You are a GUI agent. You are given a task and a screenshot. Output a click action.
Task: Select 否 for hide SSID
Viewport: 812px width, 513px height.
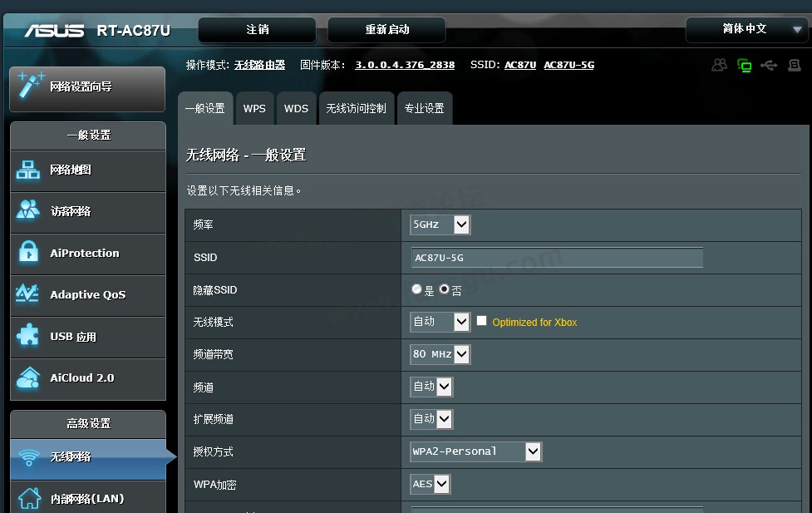[444, 289]
